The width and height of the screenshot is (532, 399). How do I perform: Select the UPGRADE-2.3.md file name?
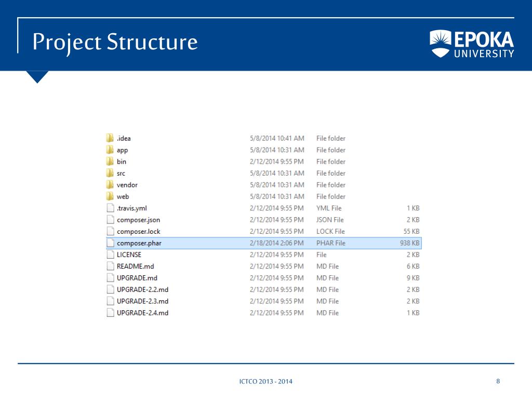[x=142, y=301]
